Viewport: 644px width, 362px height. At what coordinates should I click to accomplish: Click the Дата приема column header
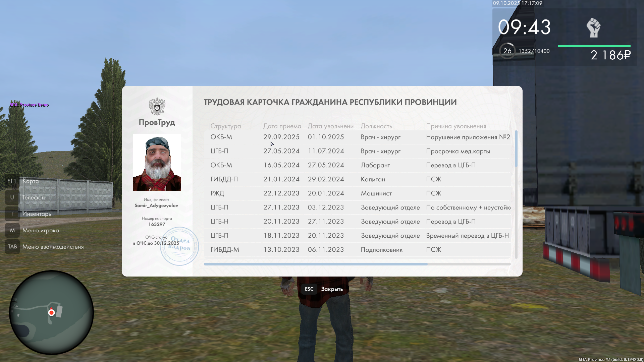coord(282,126)
